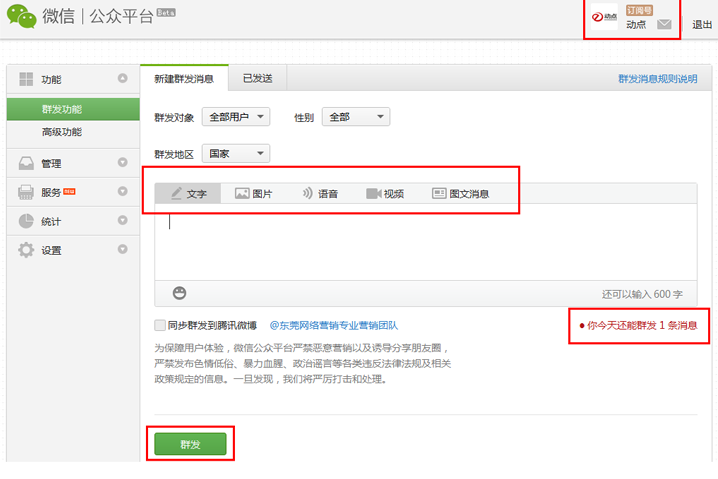Click 退出 to log out
Image resolution: width=718 pixels, height=479 pixels.
(x=702, y=25)
